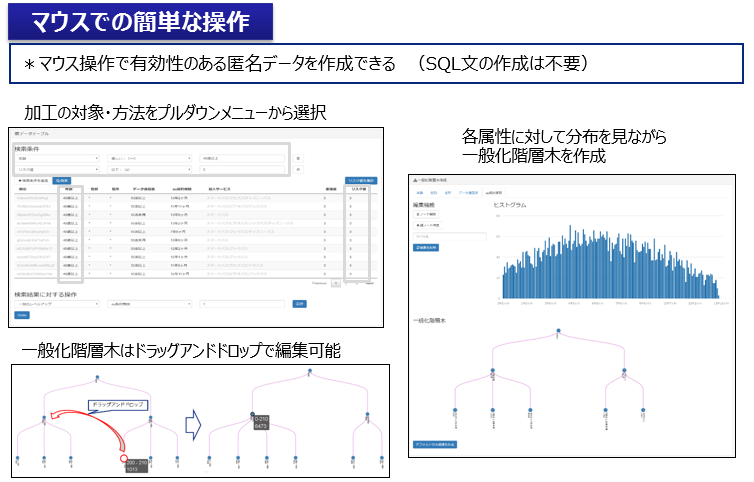Open the first attribute dropdown in search conditions
The image size is (754, 482).
point(57,158)
